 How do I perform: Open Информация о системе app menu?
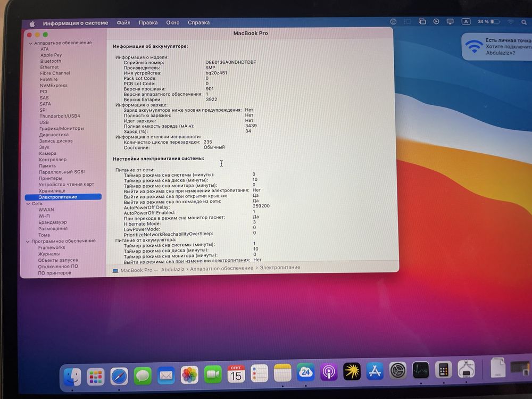[x=76, y=23]
